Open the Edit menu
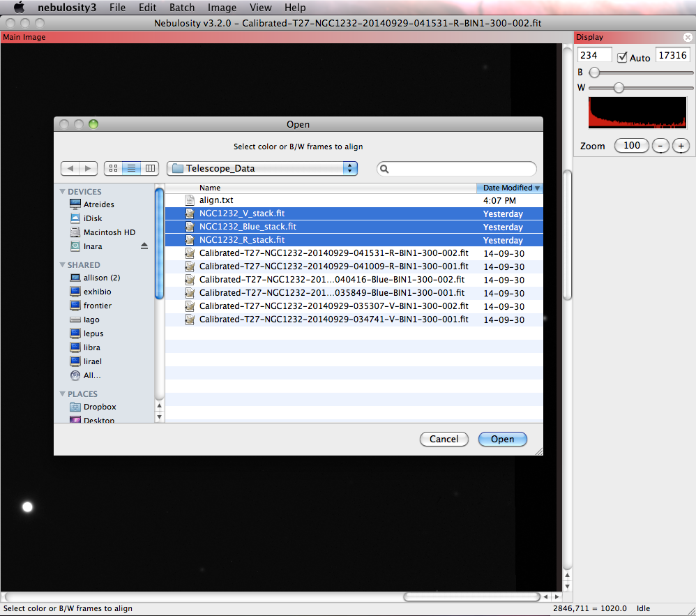This screenshot has width=696, height=616. tap(147, 8)
